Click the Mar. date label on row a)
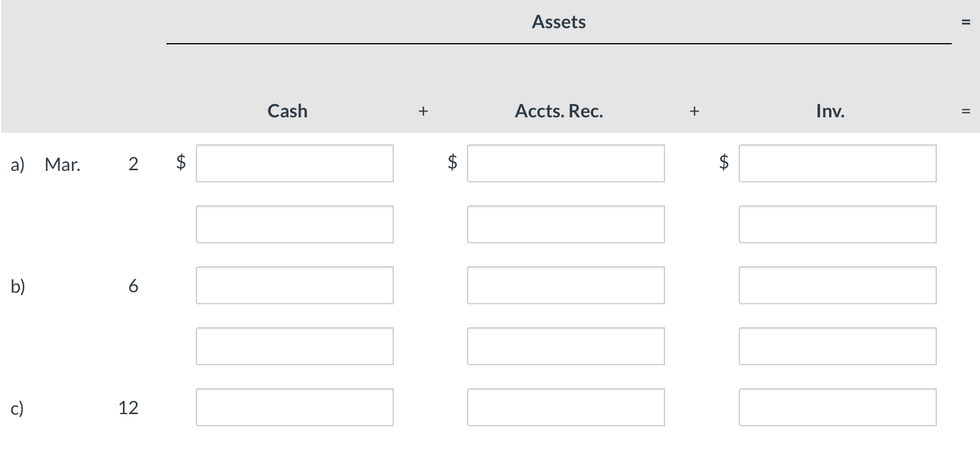This screenshot has width=980, height=459. pyautogui.click(x=63, y=165)
